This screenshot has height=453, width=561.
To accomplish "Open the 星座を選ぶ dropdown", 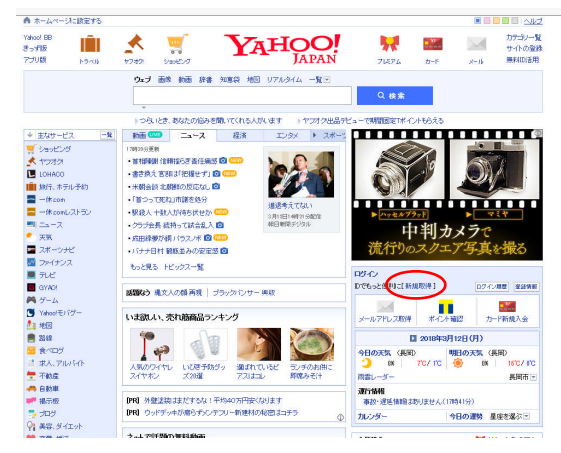I will 526,416.
